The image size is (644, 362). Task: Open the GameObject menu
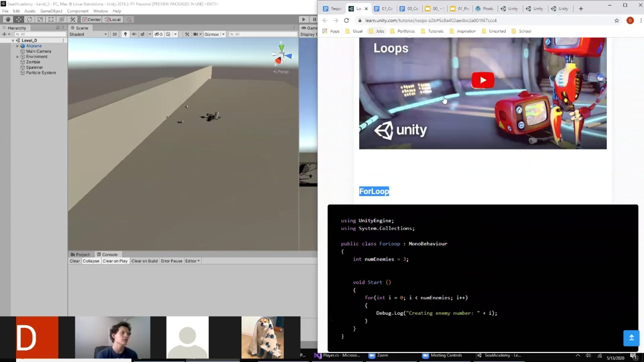pos(51,11)
